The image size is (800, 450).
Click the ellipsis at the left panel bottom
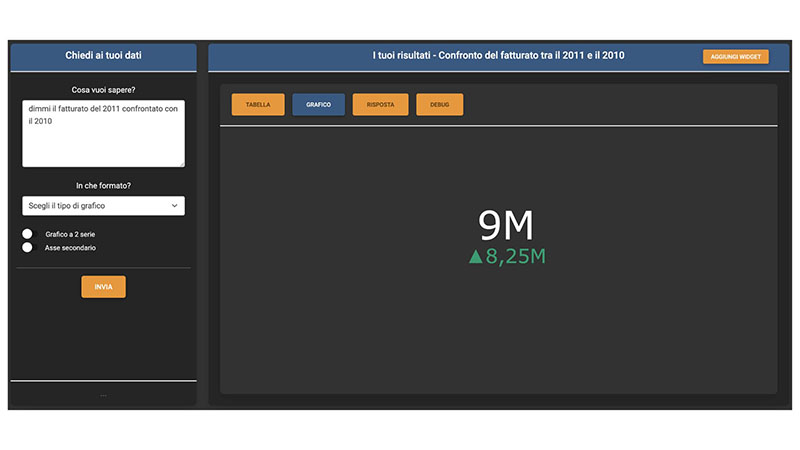(104, 395)
